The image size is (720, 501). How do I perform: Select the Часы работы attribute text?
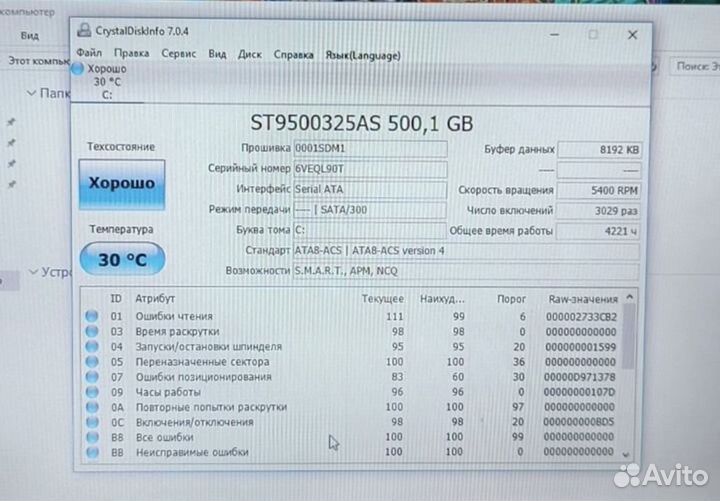(x=168, y=392)
